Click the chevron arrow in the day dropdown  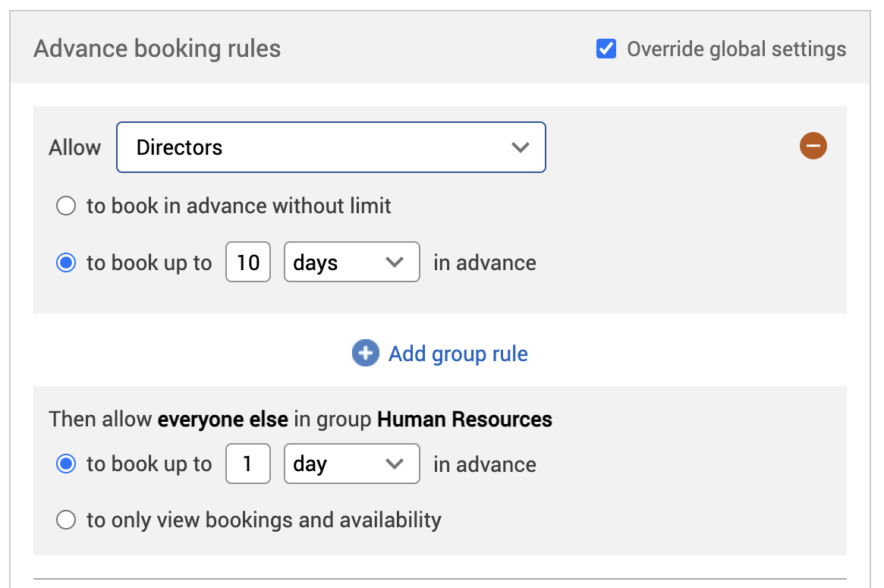pos(394,464)
